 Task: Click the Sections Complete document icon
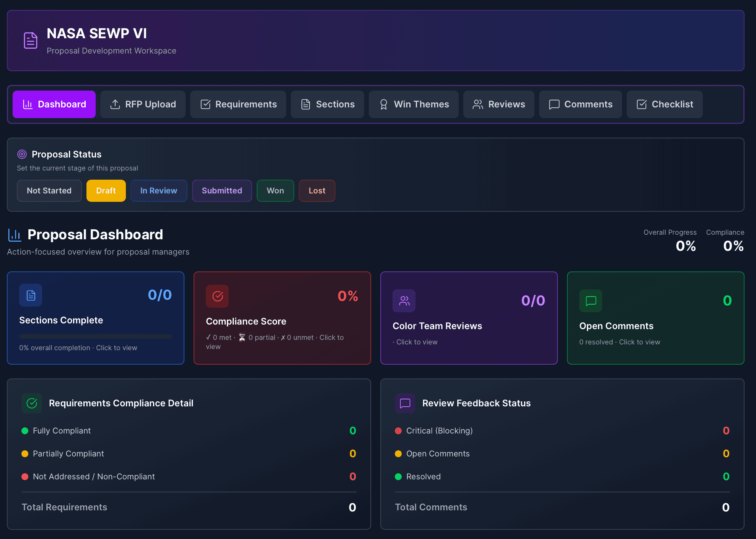(30, 295)
